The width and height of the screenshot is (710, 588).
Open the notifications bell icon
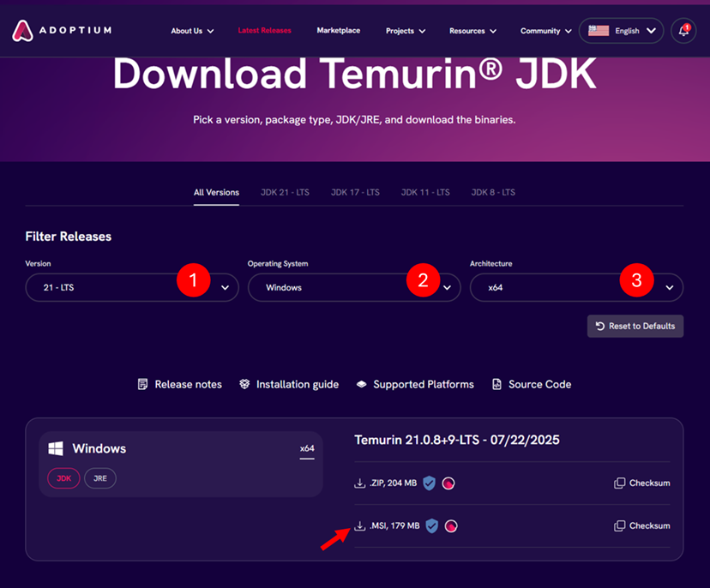(x=683, y=31)
